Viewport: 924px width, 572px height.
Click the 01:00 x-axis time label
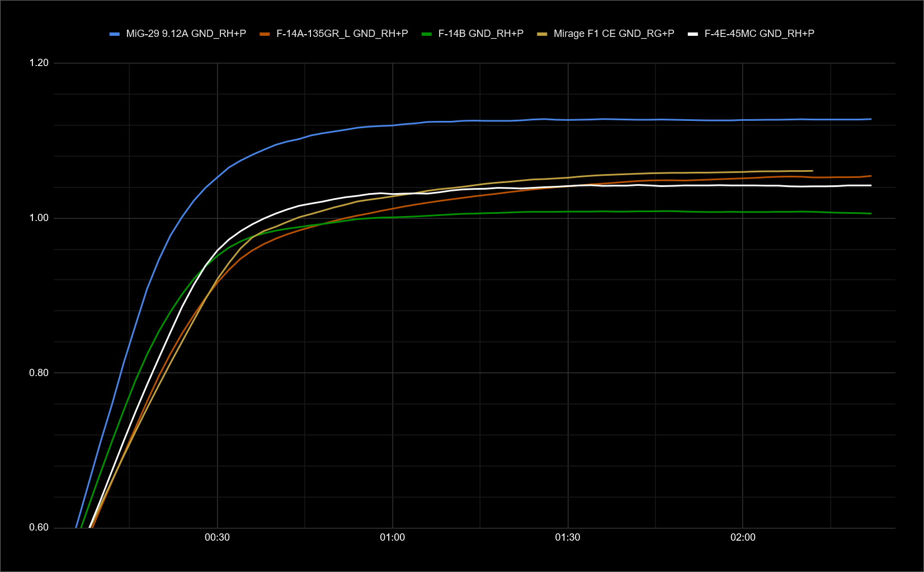392,537
